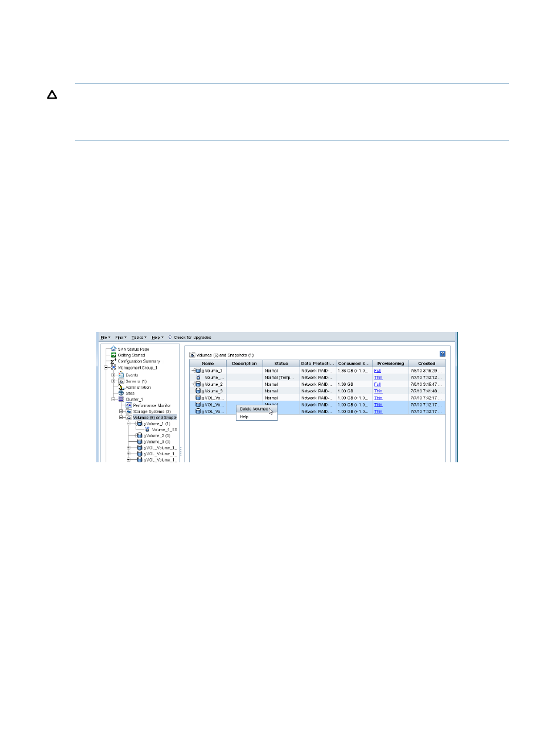The width and height of the screenshot is (560, 746).
Task: Select Configuration Summary in tree
Action: pos(139,361)
